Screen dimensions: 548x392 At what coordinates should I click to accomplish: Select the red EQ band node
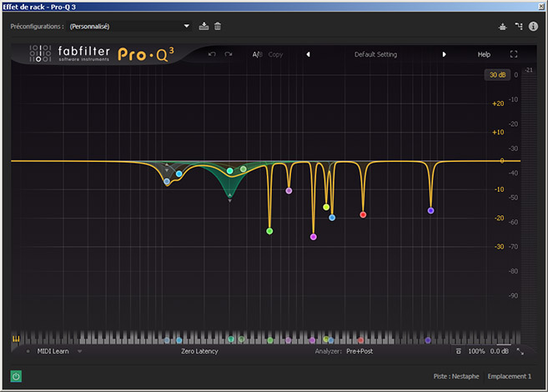[363, 214]
